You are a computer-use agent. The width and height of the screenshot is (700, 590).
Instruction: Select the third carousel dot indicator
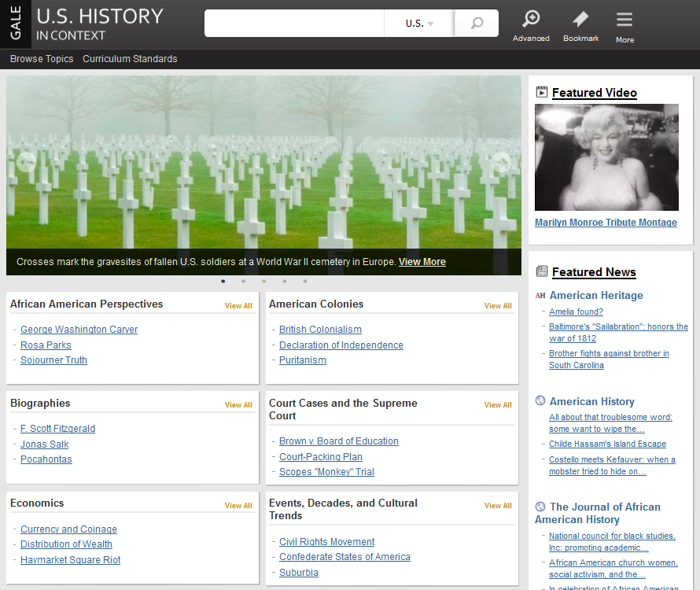tap(264, 281)
